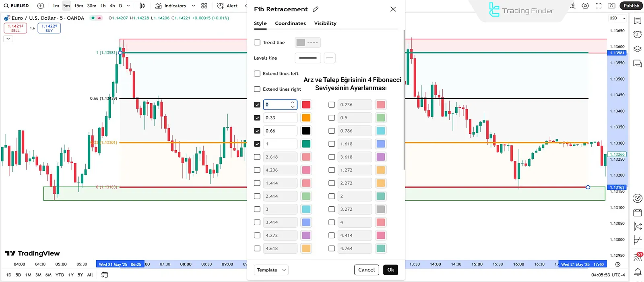Toggle Extend lines right checkbox

(x=257, y=89)
